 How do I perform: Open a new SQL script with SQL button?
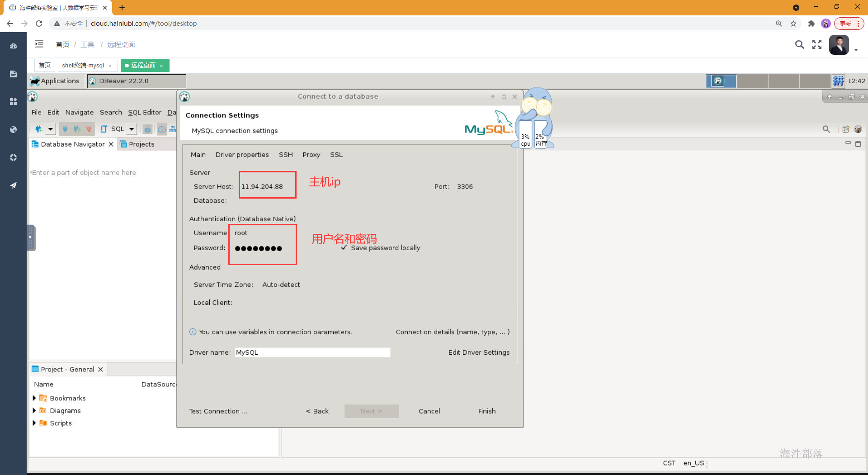coord(112,129)
